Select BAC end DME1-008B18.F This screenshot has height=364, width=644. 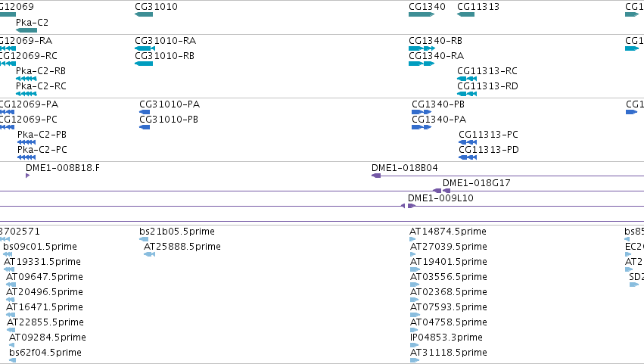[63, 168]
